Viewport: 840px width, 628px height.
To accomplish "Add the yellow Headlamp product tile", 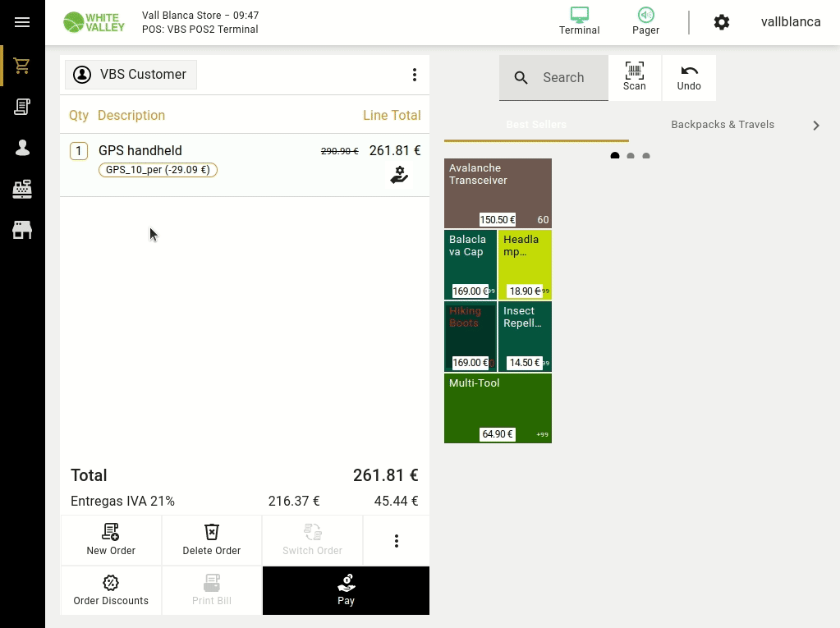I will pos(526,264).
